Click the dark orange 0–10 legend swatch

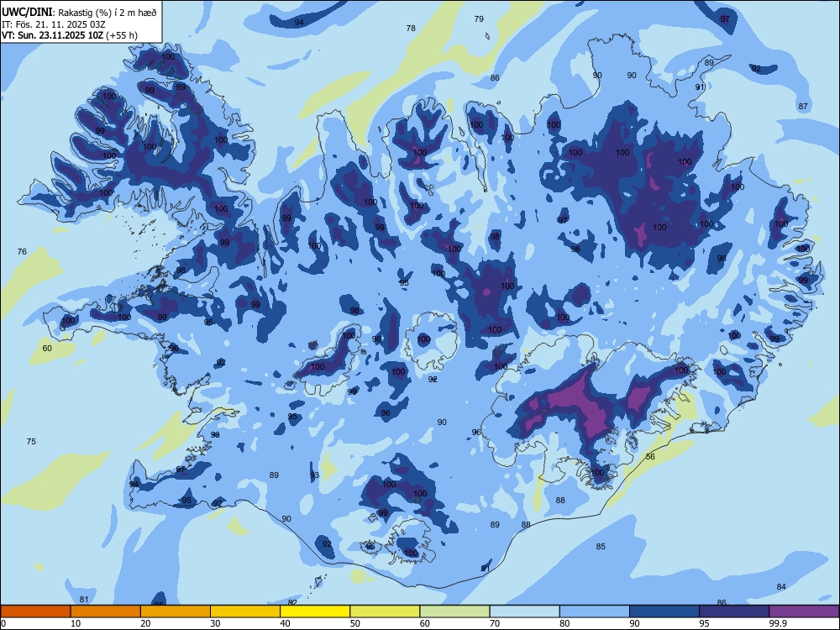click(35, 612)
